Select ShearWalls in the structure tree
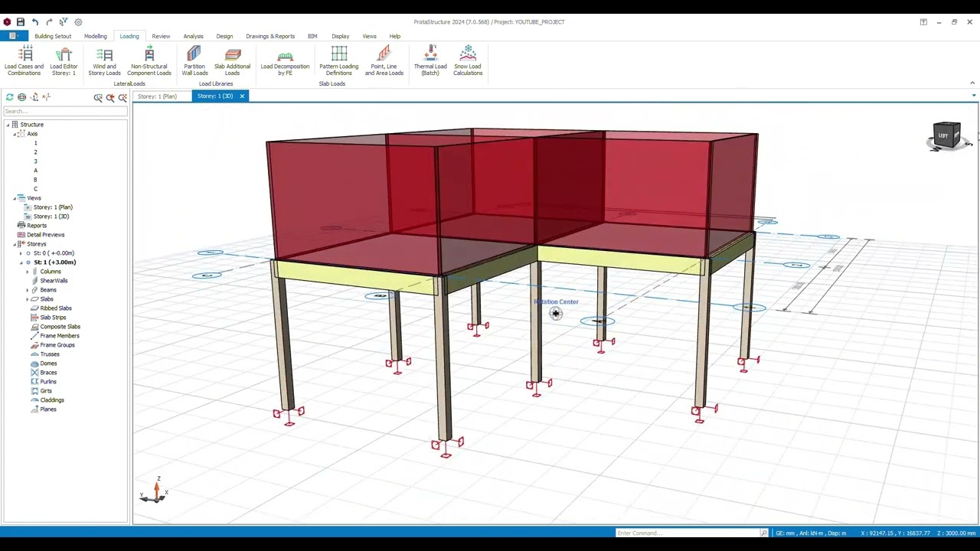This screenshot has height=551, width=980. pos(54,281)
